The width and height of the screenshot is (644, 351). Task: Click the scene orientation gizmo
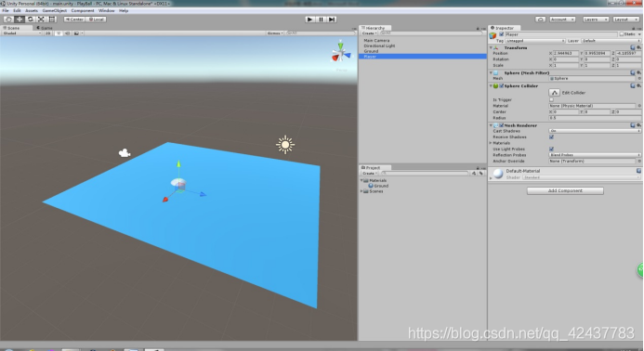(340, 53)
